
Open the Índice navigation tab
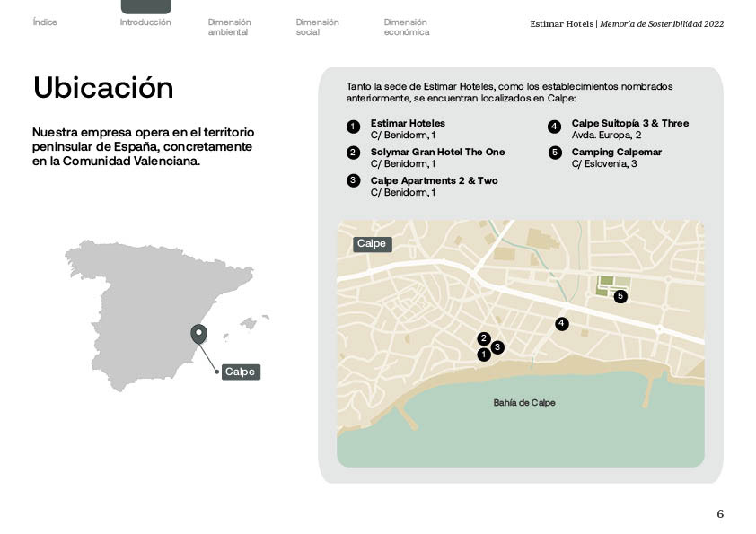tap(45, 22)
